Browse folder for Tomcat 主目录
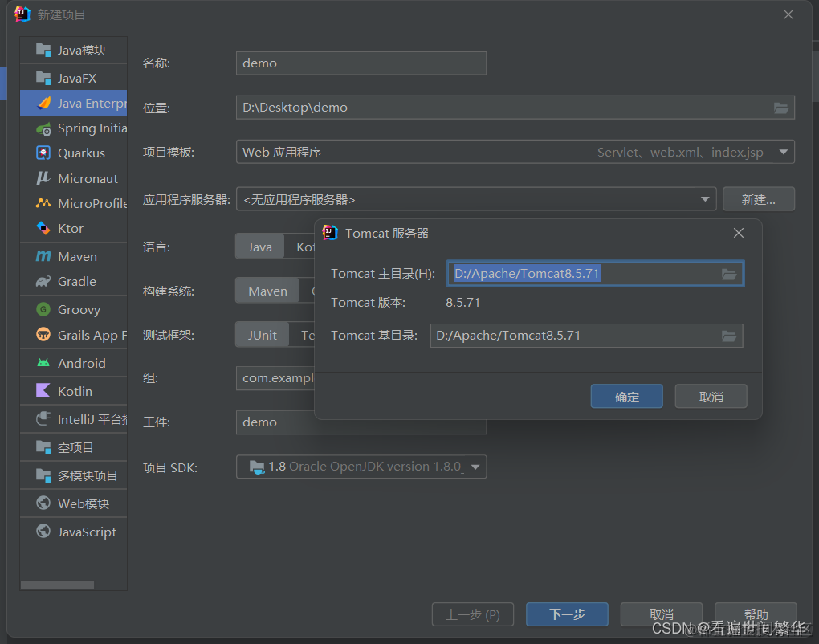Image resolution: width=819 pixels, height=644 pixels. coord(729,274)
